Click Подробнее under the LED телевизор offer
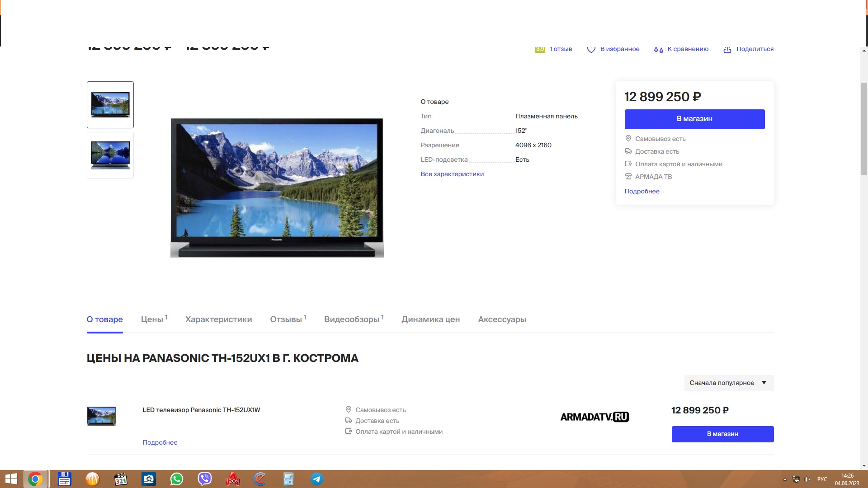The image size is (868, 488). click(x=160, y=442)
